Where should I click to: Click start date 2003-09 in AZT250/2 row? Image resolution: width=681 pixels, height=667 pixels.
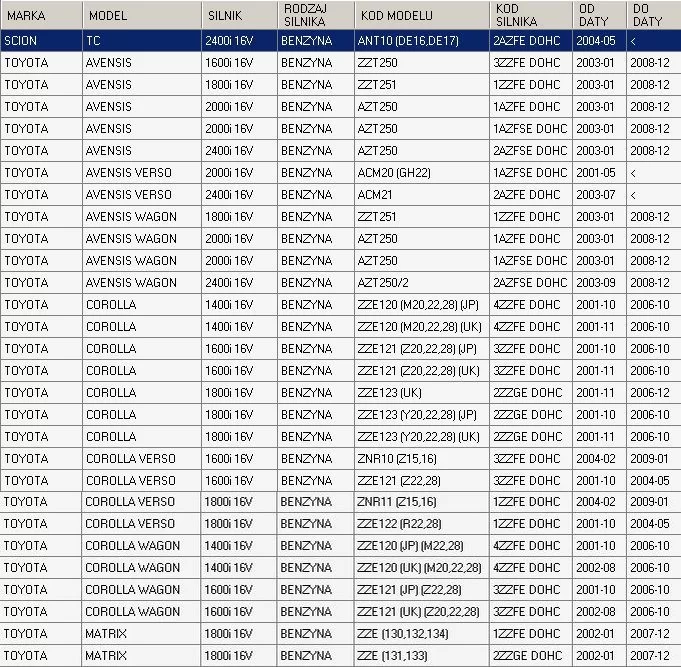pos(599,283)
